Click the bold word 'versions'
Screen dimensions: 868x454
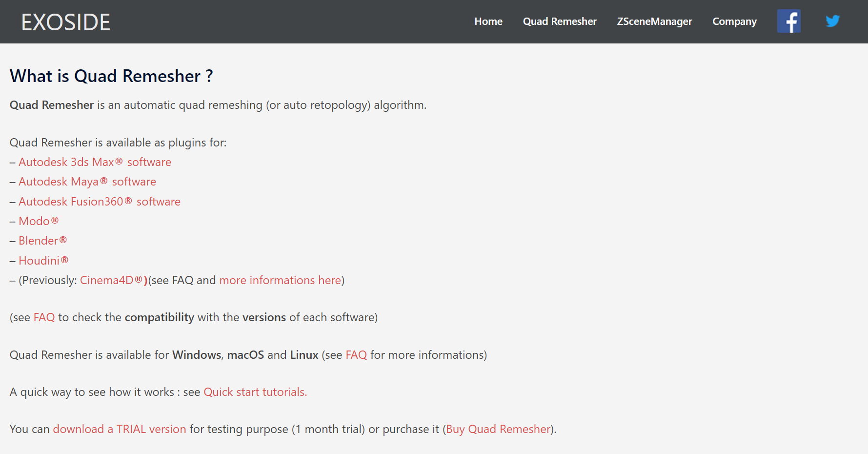pos(264,317)
